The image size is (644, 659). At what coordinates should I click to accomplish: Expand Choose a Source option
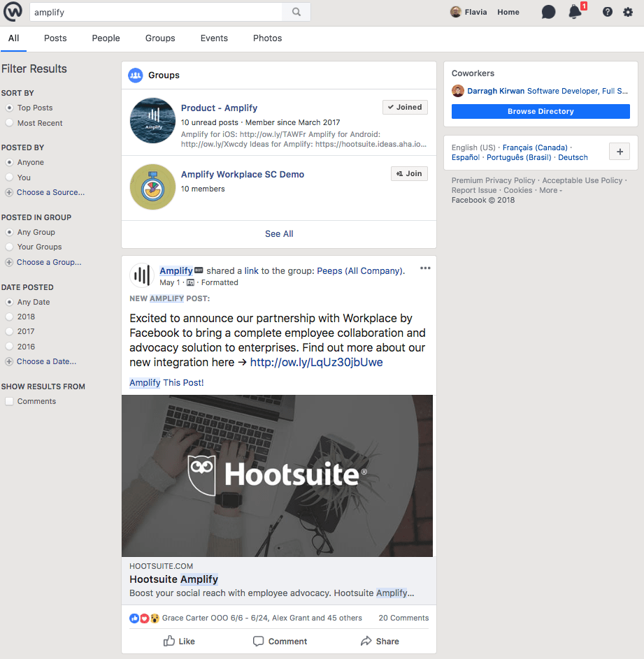[50, 192]
